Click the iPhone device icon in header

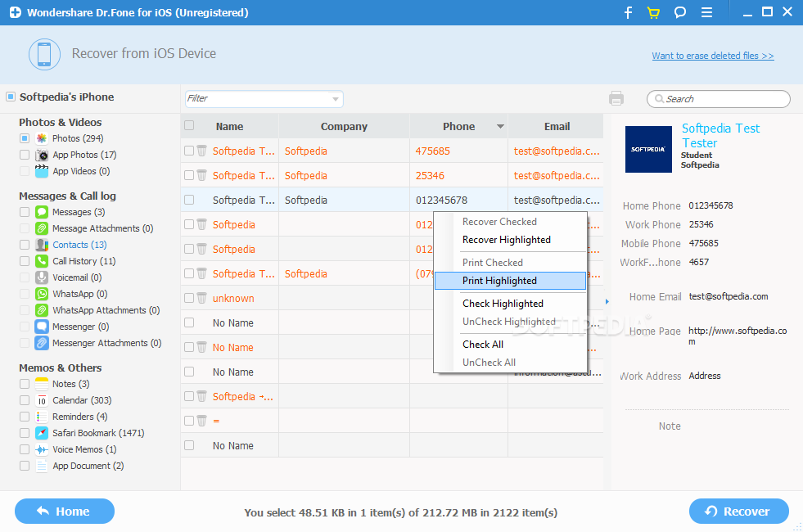[x=44, y=54]
